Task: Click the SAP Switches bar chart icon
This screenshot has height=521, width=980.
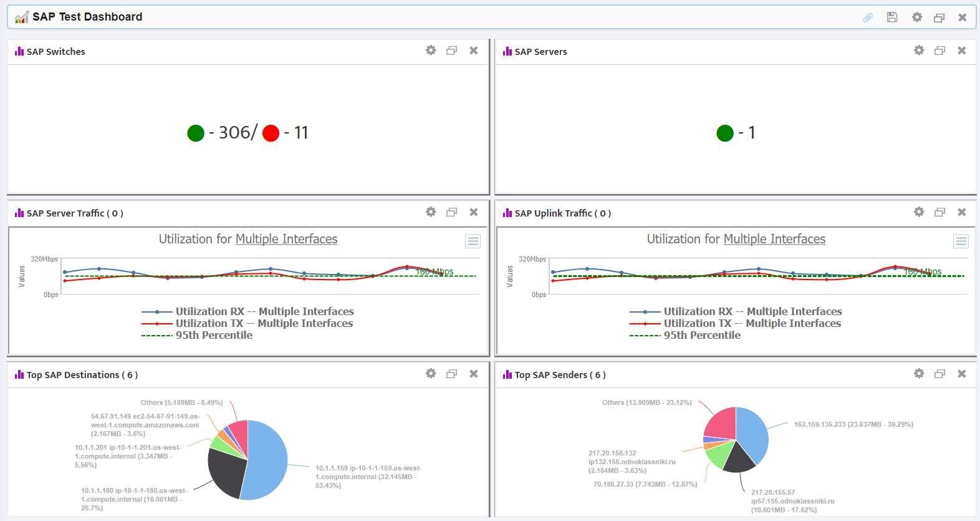Action: [x=19, y=51]
